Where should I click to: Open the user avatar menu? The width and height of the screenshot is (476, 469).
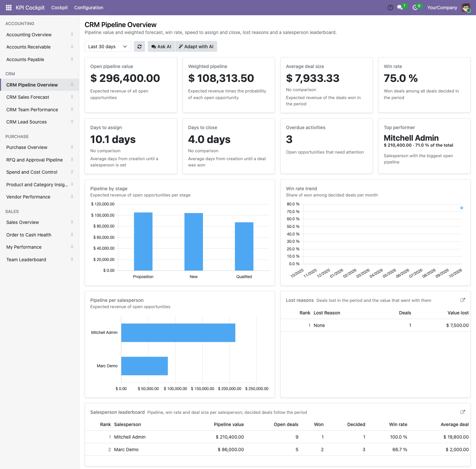[466, 8]
